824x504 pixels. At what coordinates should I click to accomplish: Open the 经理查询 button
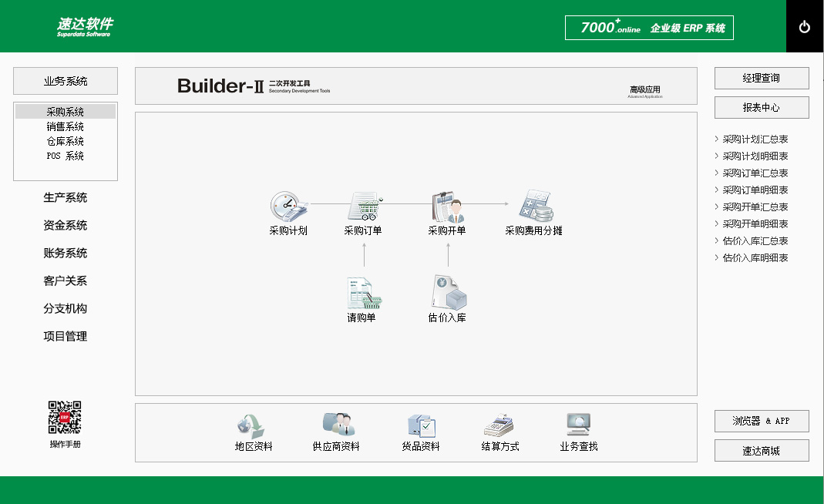click(x=762, y=79)
